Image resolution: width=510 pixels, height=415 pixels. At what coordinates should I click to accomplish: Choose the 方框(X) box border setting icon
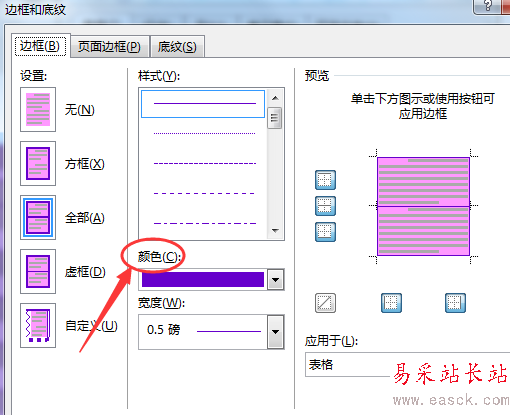(38, 164)
